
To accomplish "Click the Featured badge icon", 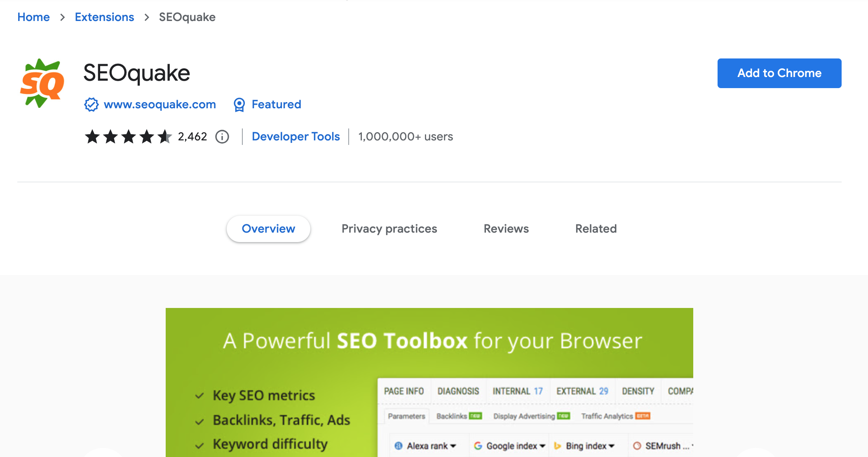I will coord(239,105).
